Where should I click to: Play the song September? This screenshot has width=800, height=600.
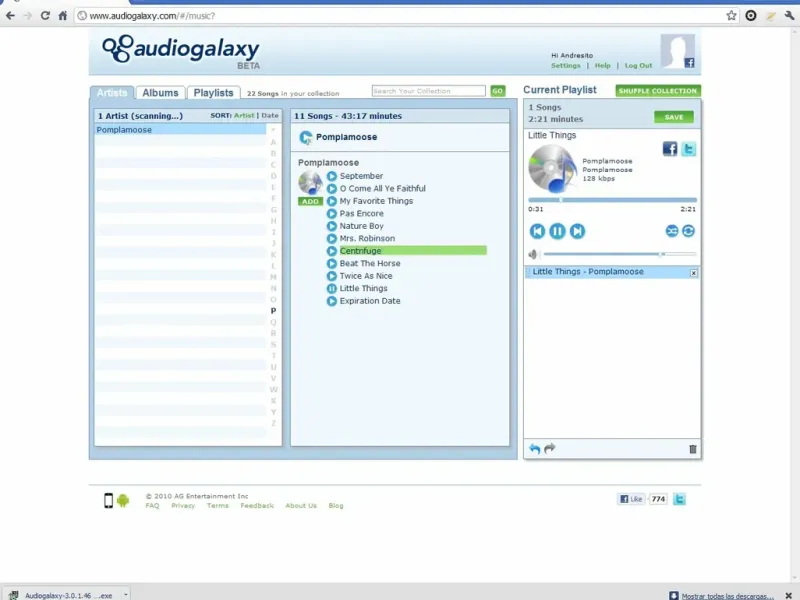point(332,176)
